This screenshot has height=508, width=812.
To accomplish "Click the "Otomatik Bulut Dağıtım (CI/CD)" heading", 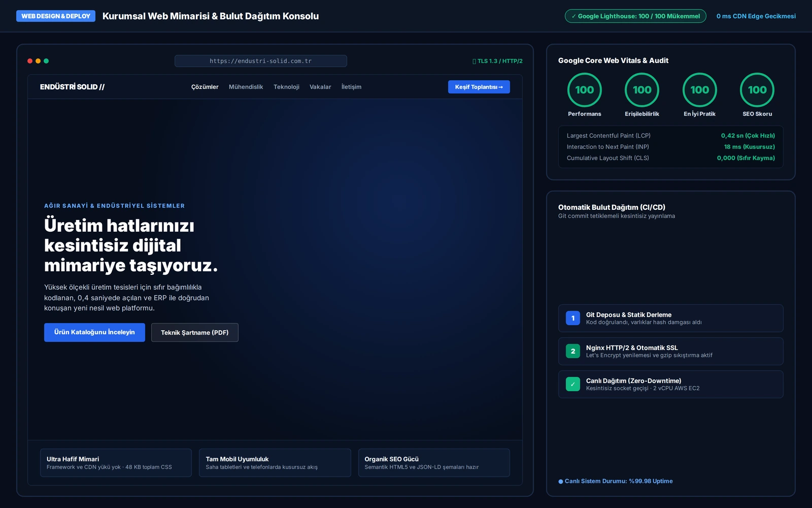I will click(x=612, y=207).
